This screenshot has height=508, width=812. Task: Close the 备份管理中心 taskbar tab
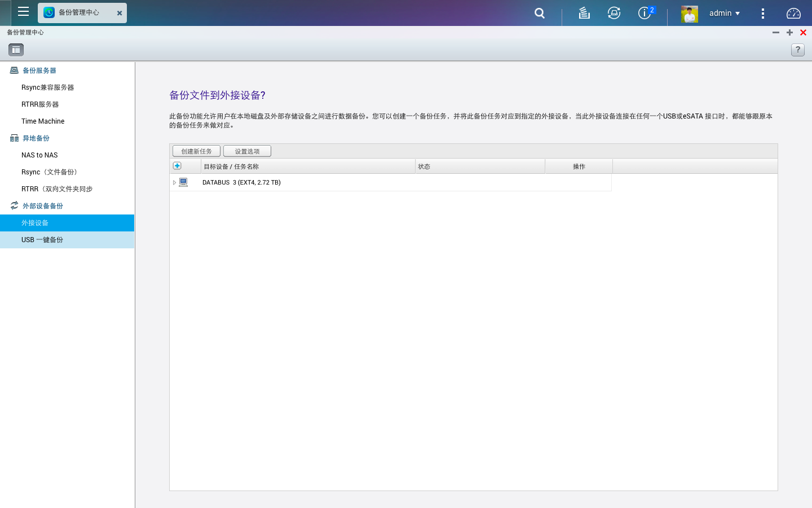[120, 13]
